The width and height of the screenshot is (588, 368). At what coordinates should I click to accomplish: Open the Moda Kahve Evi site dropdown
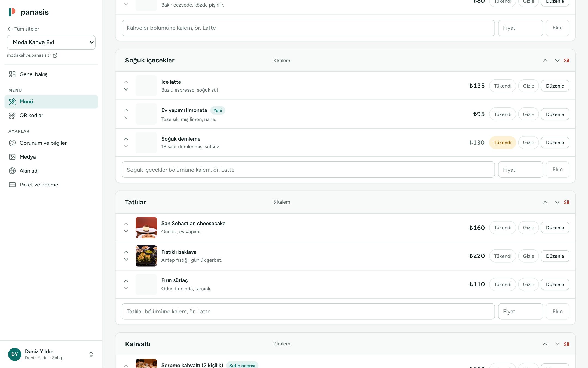(x=51, y=42)
